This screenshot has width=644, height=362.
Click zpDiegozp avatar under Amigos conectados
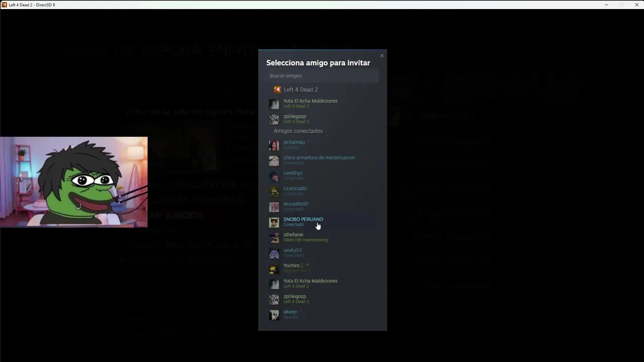(x=274, y=300)
